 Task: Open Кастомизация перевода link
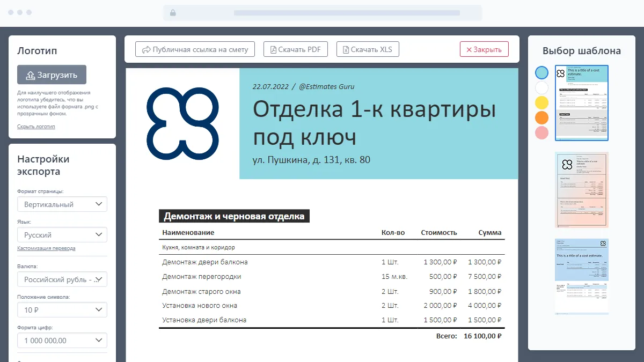click(x=46, y=248)
